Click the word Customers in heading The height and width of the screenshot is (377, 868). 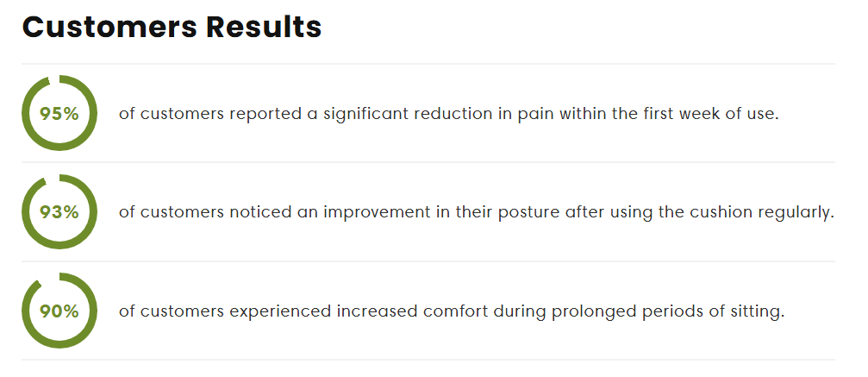(109, 27)
